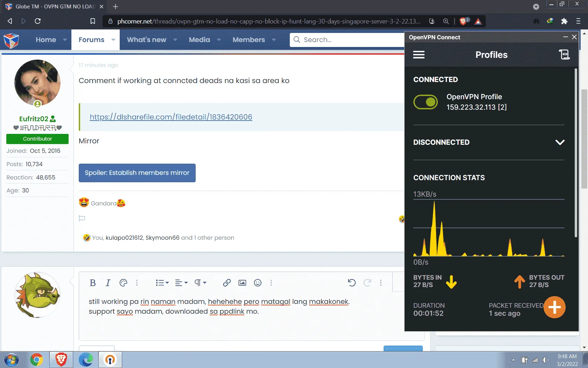Viewport: 588px width, 368px height.
Task: Click the page vertical scrollbar
Action: click(x=584, y=139)
